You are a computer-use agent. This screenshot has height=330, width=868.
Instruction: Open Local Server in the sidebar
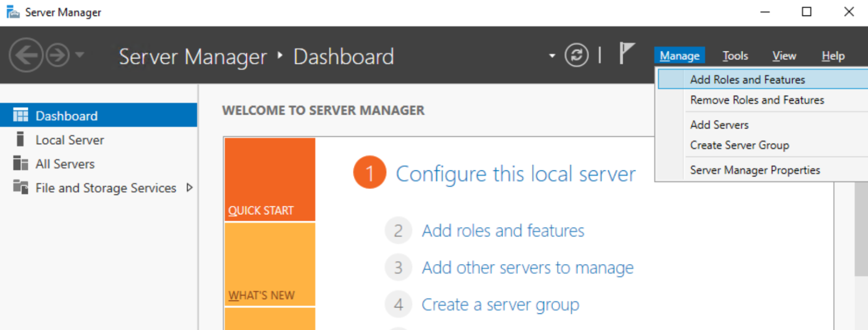point(99,140)
